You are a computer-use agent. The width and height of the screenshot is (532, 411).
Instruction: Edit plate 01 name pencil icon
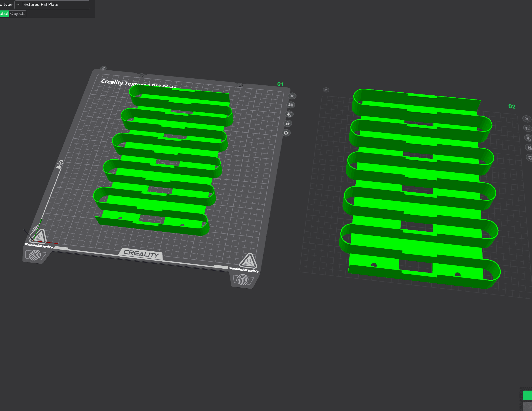[x=103, y=68]
